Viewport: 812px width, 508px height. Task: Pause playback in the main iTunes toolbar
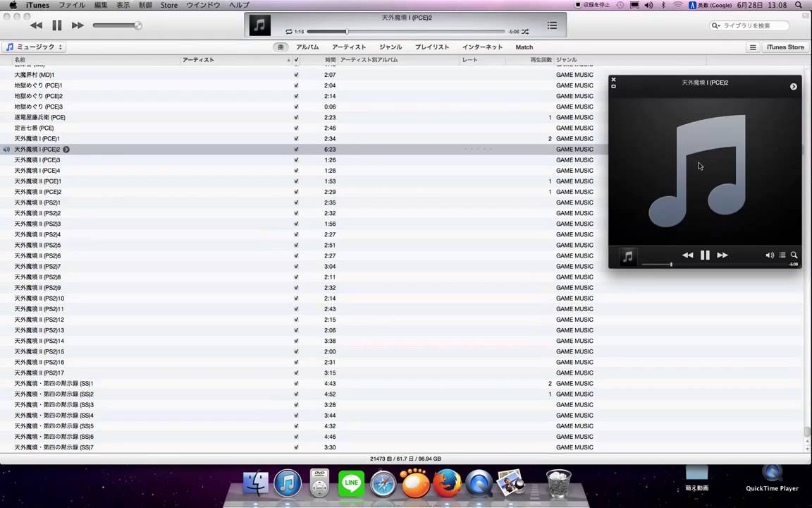[x=57, y=25]
